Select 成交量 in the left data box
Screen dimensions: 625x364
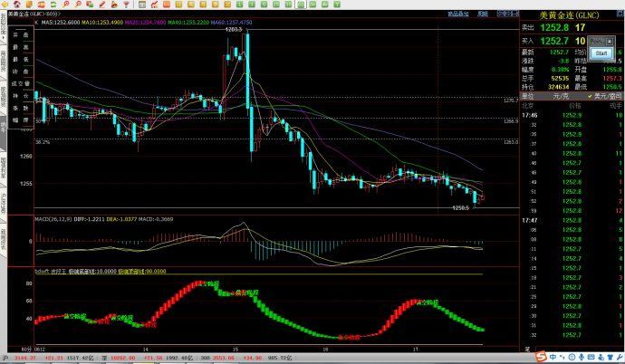click(21, 83)
